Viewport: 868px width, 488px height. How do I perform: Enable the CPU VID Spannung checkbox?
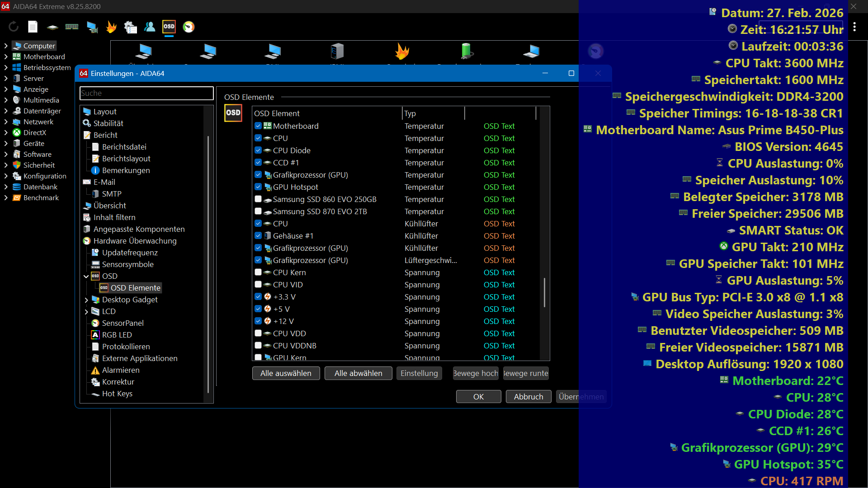258,285
